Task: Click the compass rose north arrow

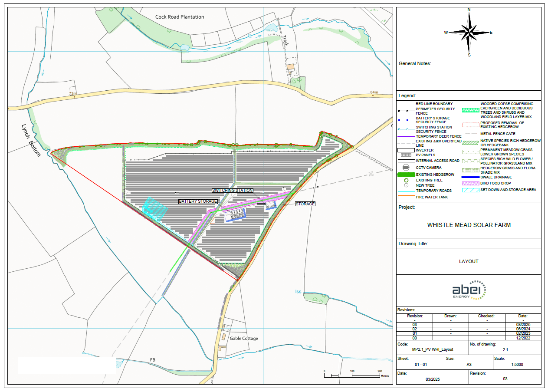Action: (x=469, y=22)
